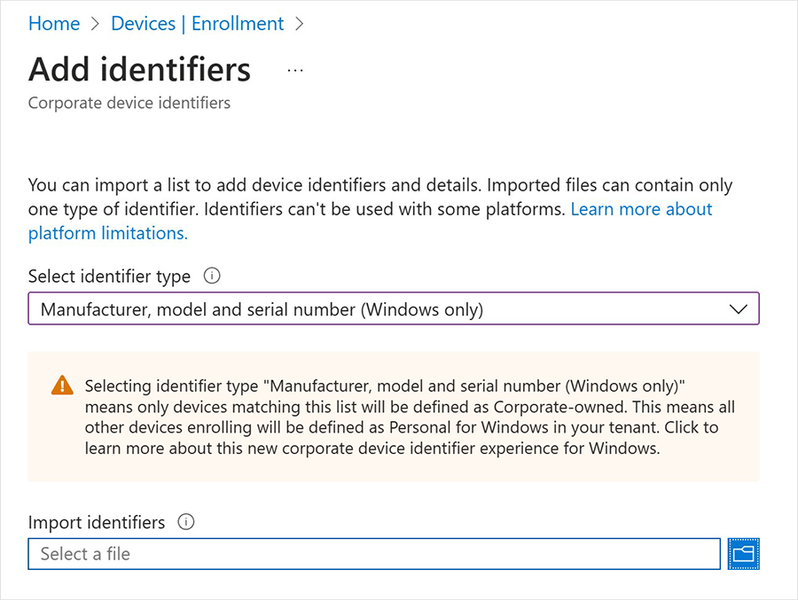Open the ellipsis more options menu

click(x=295, y=71)
